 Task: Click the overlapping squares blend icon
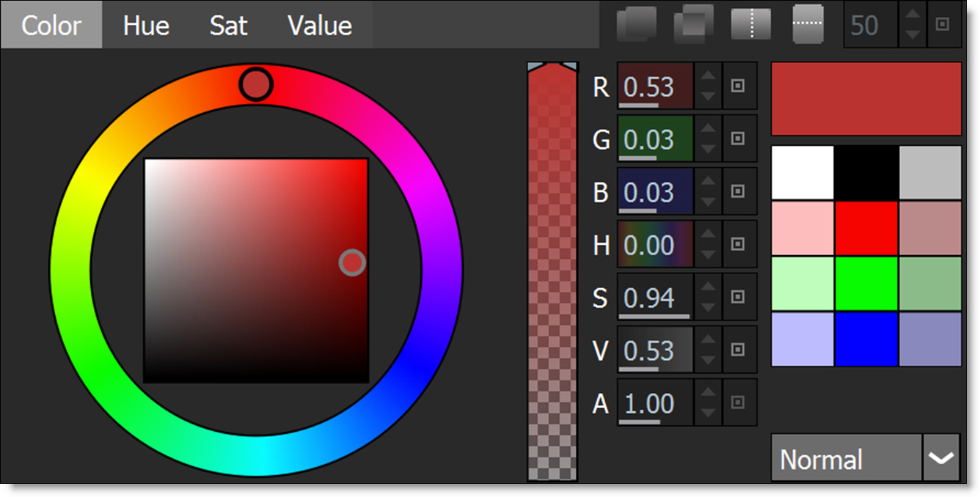coord(693,24)
